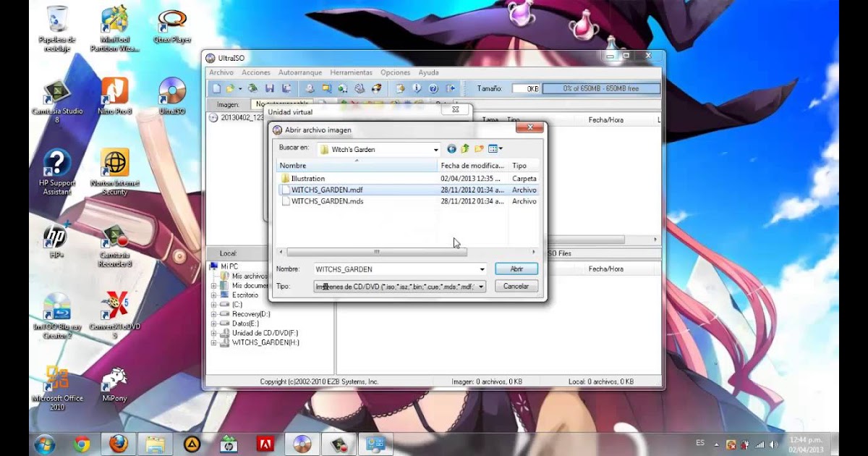Viewport: 868px width, 456px height.
Task: Open MiniTool Partition Wizard desktop icon
Action: [x=114, y=29]
